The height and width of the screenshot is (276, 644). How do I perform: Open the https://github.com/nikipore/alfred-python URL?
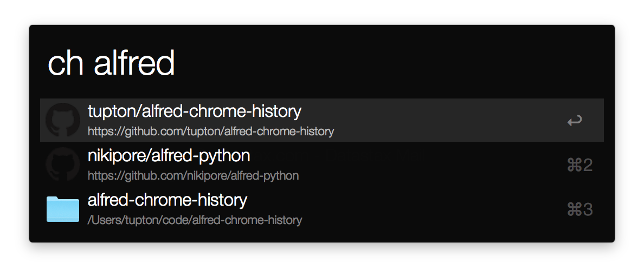pos(193,176)
